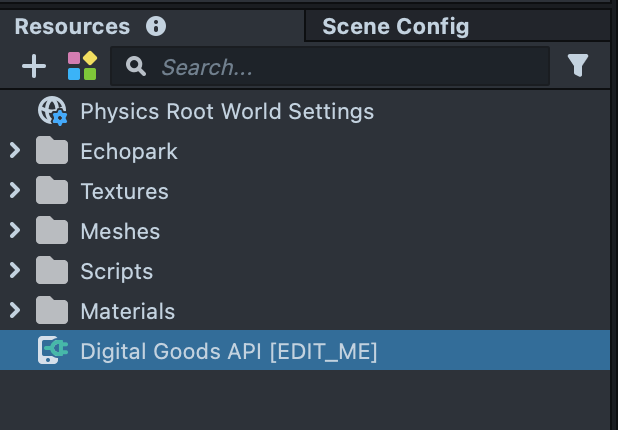Expand the Textures folder chevron
The width and height of the screenshot is (618, 430).
tap(14, 190)
